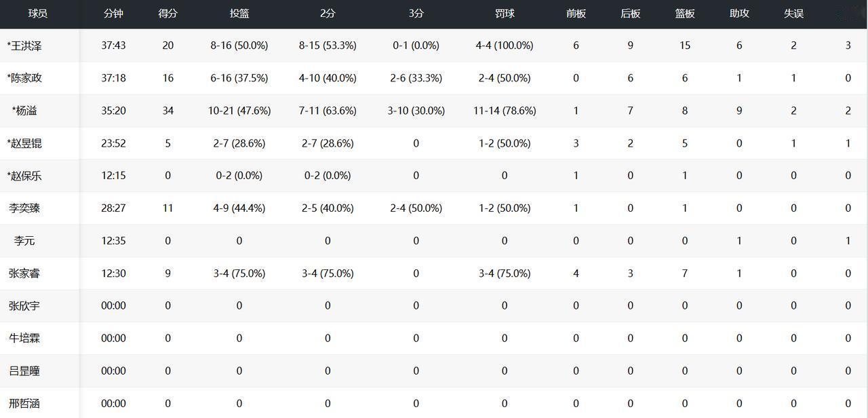Click the 投篮 column header
The height and width of the screenshot is (418, 868).
tap(239, 14)
